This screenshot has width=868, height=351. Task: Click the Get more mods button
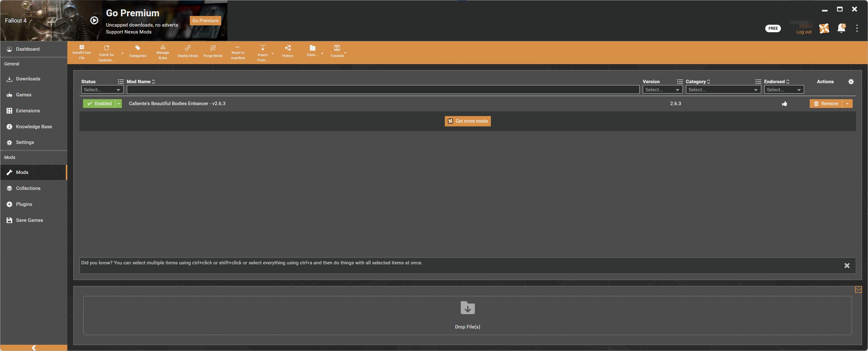click(467, 121)
